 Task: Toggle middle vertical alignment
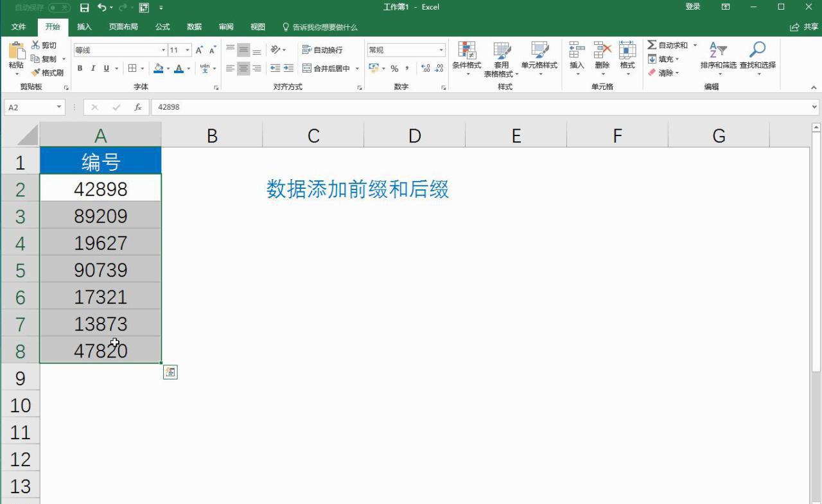243,50
